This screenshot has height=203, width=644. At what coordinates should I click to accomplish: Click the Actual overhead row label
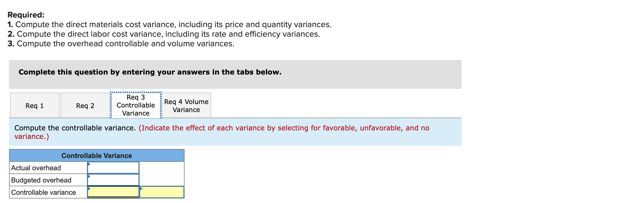[x=36, y=168]
